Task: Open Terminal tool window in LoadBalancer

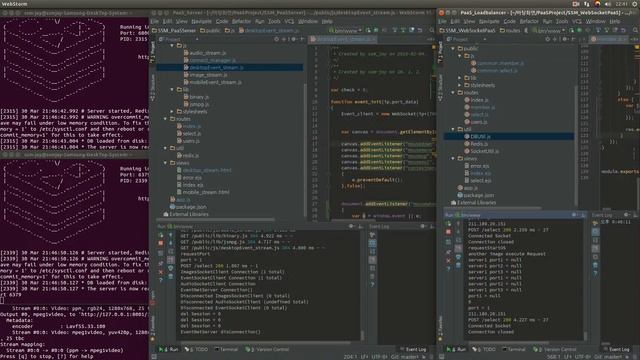Action: (x=513, y=349)
